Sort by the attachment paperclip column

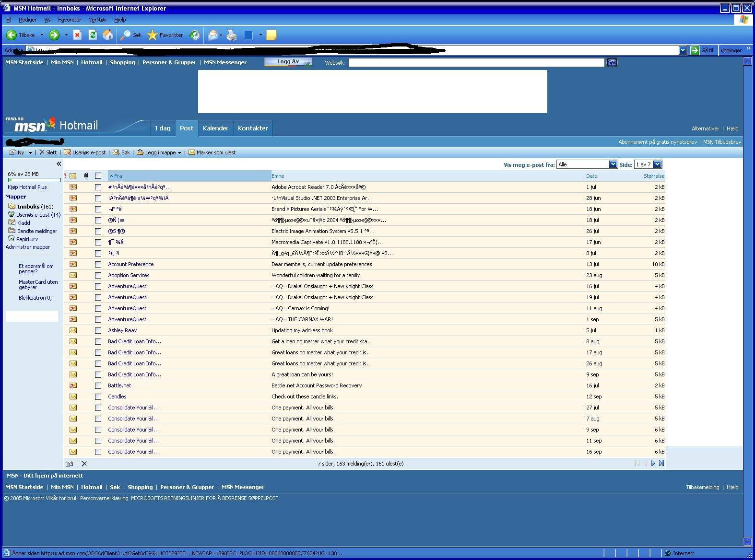coord(86,176)
